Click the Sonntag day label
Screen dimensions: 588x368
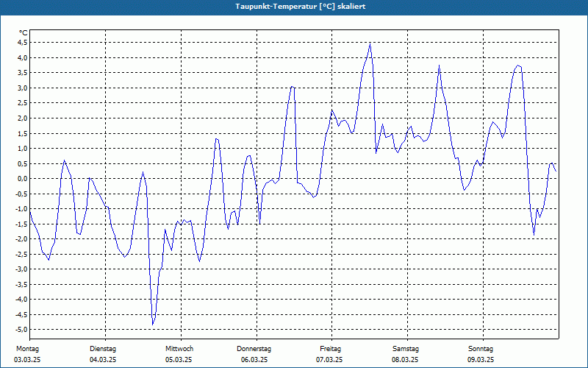pyautogui.click(x=481, y=349)
